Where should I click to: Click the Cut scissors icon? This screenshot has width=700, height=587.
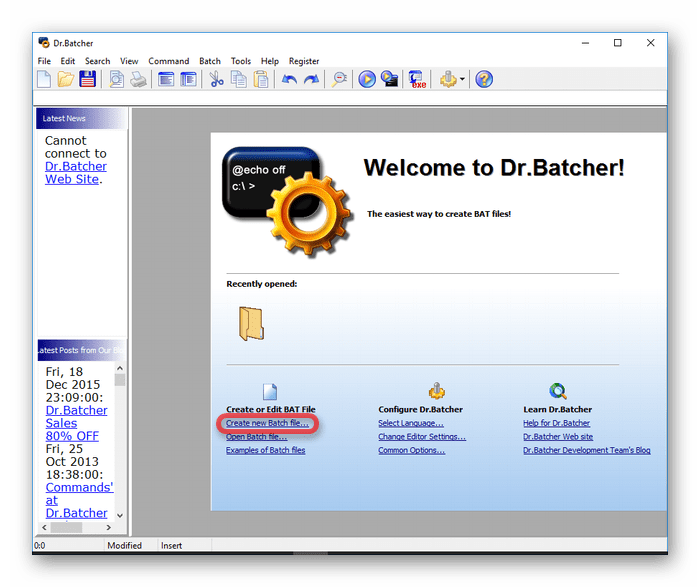click(x=217, y=79)
